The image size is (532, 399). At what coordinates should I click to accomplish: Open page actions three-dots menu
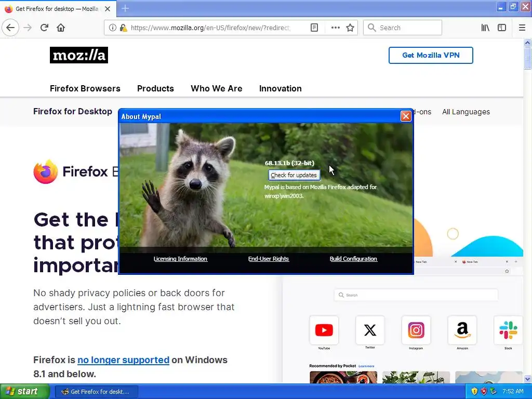point(335,28)
